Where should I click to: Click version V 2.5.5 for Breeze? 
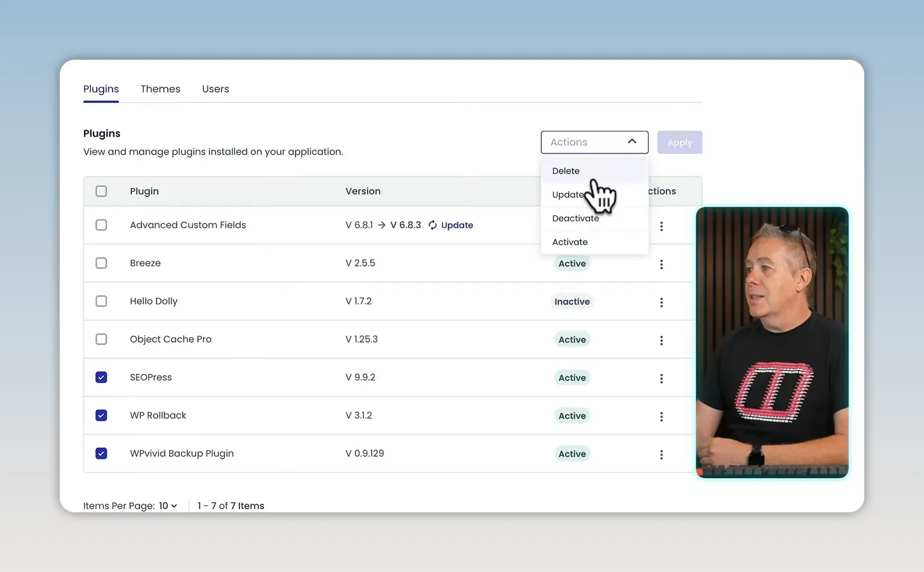click(360, 263)
